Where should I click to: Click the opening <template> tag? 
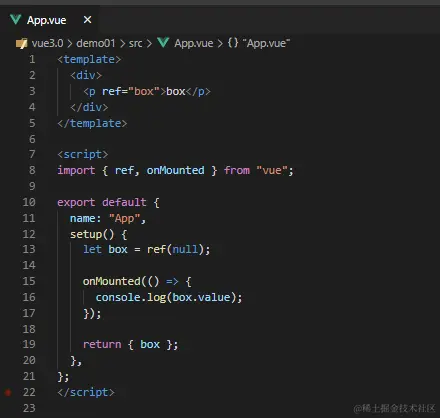click(x=89, y=59)
